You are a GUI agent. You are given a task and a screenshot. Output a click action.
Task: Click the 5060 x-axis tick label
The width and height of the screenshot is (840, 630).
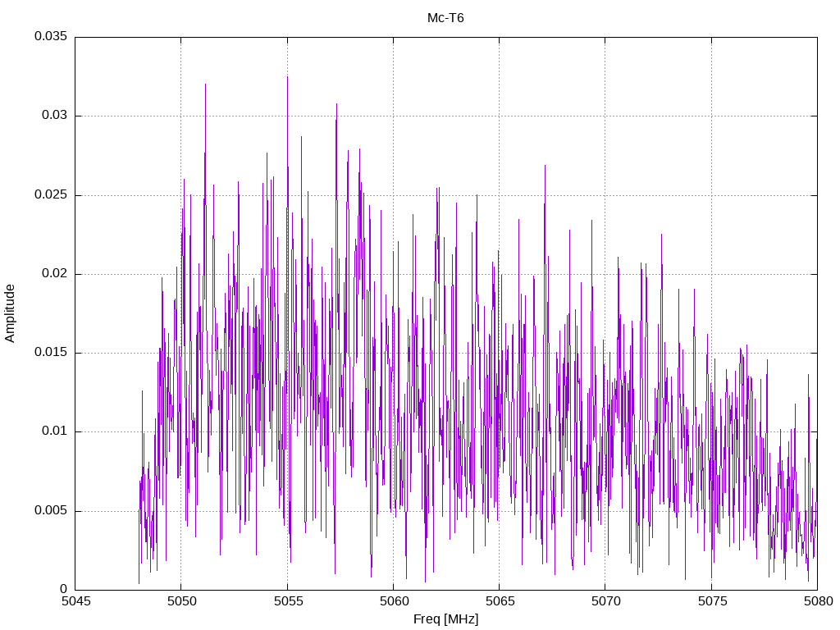coord(395,601)
